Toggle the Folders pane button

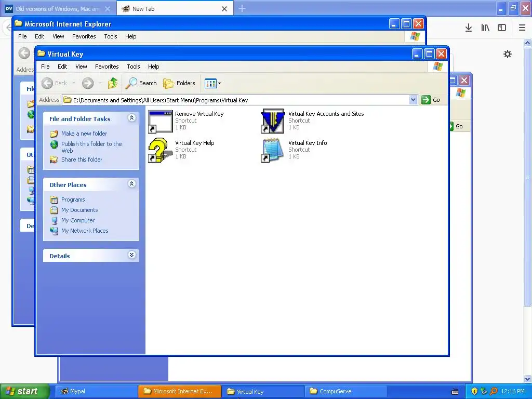click(x=179, y=83)
